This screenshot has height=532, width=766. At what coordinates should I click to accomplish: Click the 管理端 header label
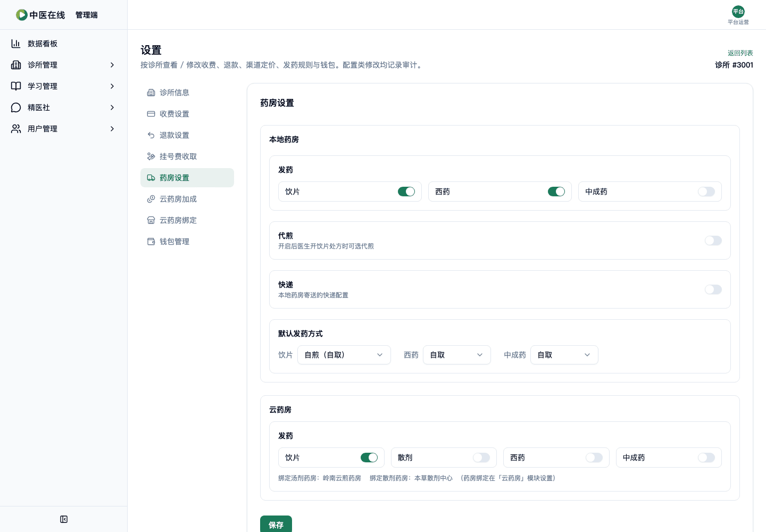(87, 15)
